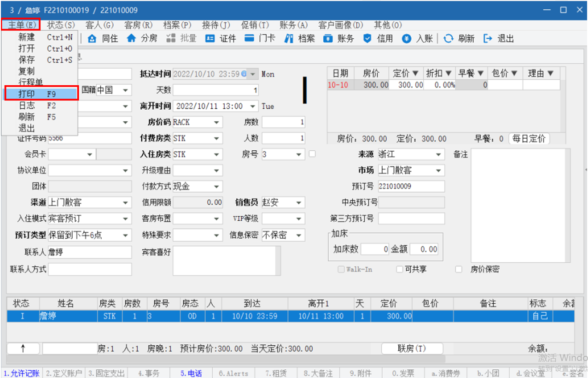Viewport: 588px width, 378px height.
Task: Expand the 付款方式 payment dropdown
Action: pyautogui.click(x=217, y=186)
